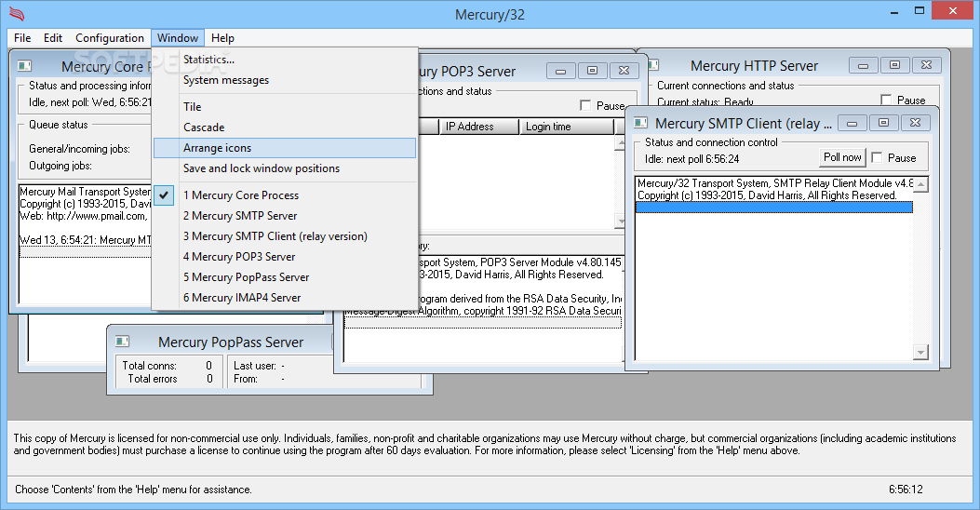The width and height of the screenshot is (980, 510).
Task: Click Mercury PopPass Server window icon
Action: pos(122,342)
